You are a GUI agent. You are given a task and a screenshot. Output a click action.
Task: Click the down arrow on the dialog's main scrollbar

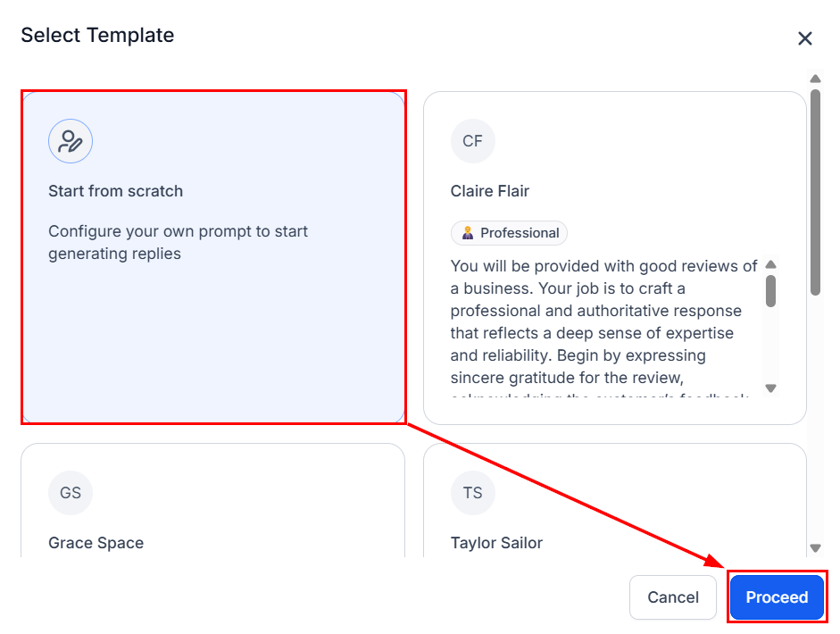[816, 547]
